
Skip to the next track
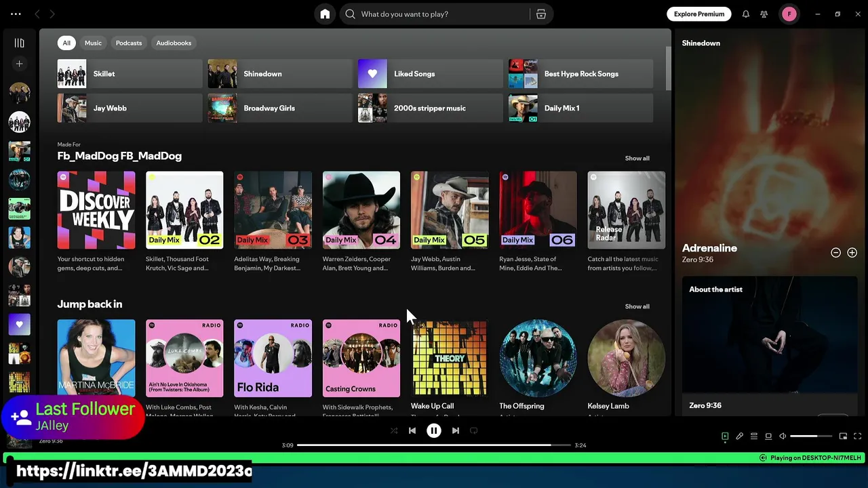[456, 430]
